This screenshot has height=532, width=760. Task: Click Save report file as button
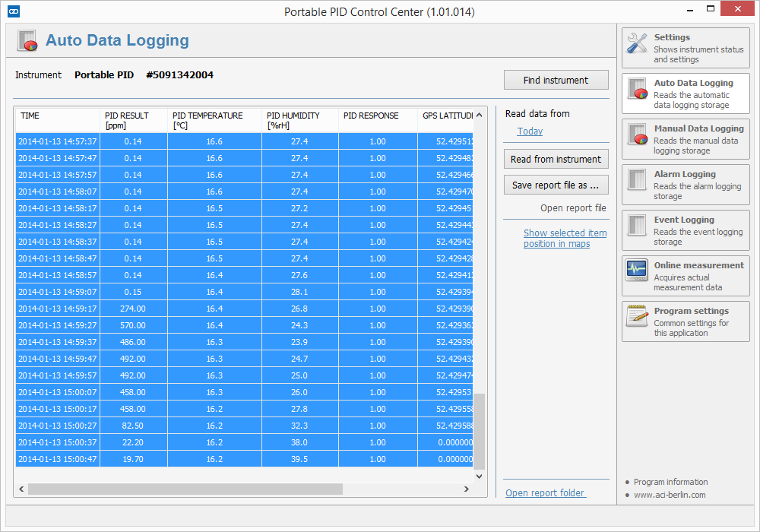click(556, 184)
